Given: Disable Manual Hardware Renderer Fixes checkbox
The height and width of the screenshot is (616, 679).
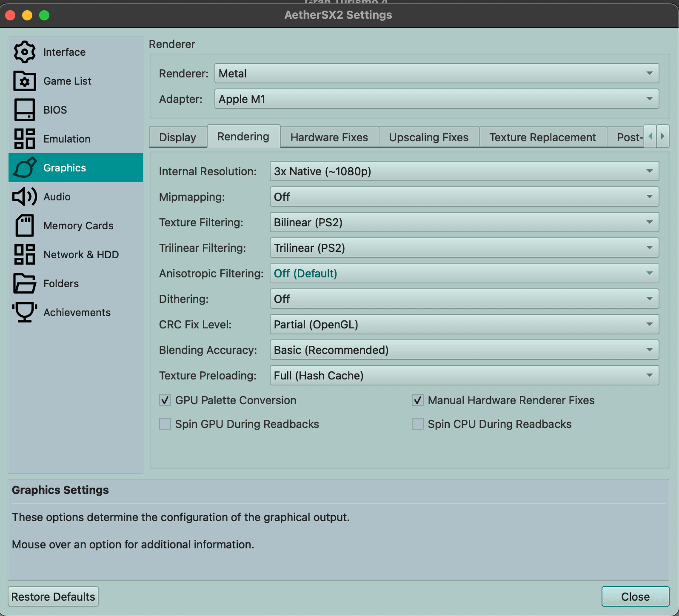Looking at the screenshot, I should tap(418, 400).
